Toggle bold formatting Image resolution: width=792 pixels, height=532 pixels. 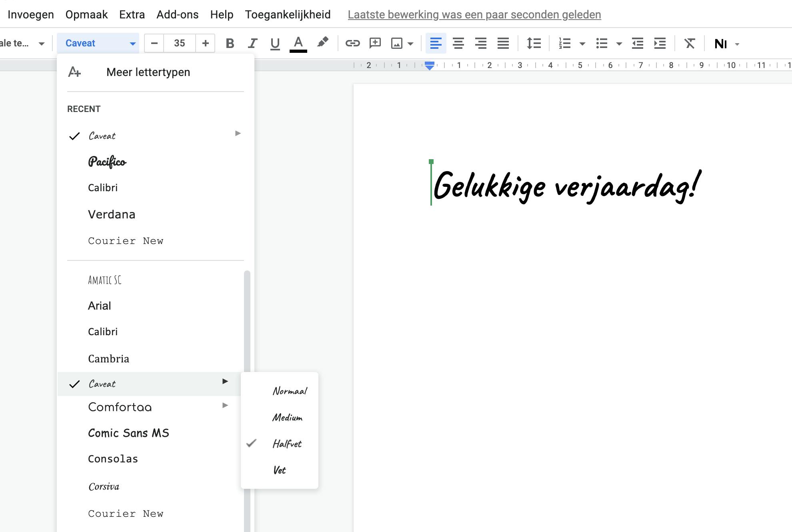tap(230, 43)
